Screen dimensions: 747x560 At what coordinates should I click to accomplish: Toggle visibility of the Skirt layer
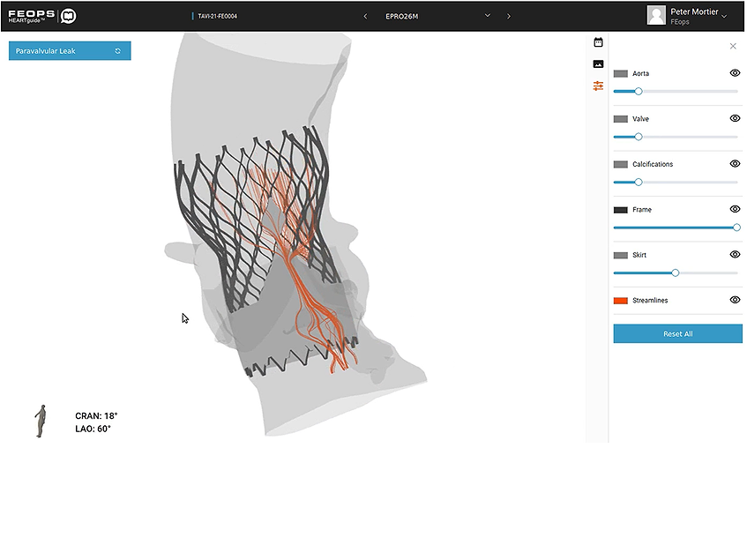735,254
